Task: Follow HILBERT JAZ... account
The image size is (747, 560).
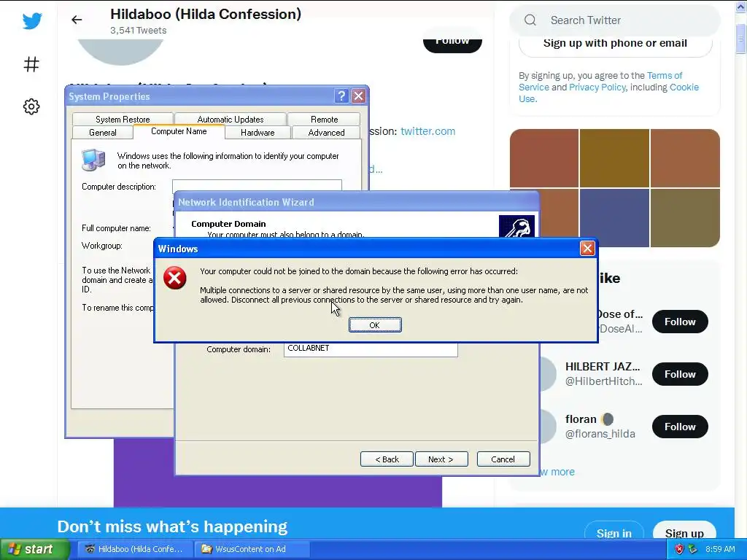Action: [x=680, y=374]
